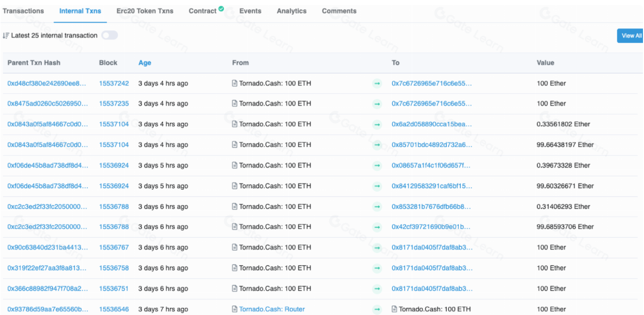Screen dimensions: 644x315
Task: Open the Erc20 Token Txns tab
Action: click(x=144, y=11)
